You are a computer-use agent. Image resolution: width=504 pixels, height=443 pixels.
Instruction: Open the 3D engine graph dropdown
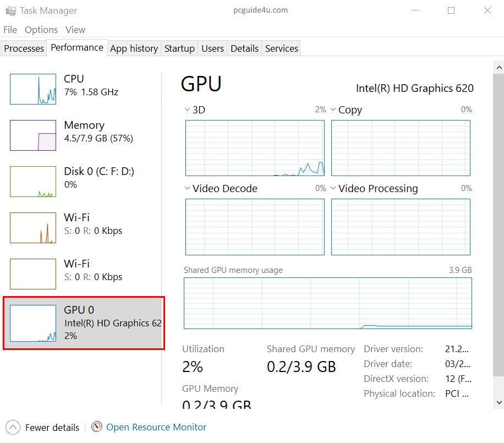[x=188, y=110]
